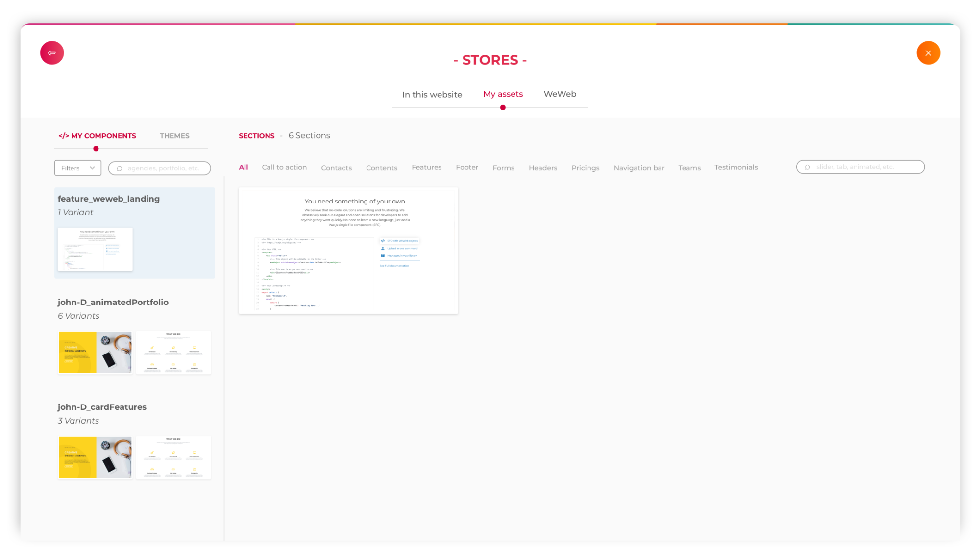Switch to WeWeb store tab
980x557 pixels.
coord(560,94)
